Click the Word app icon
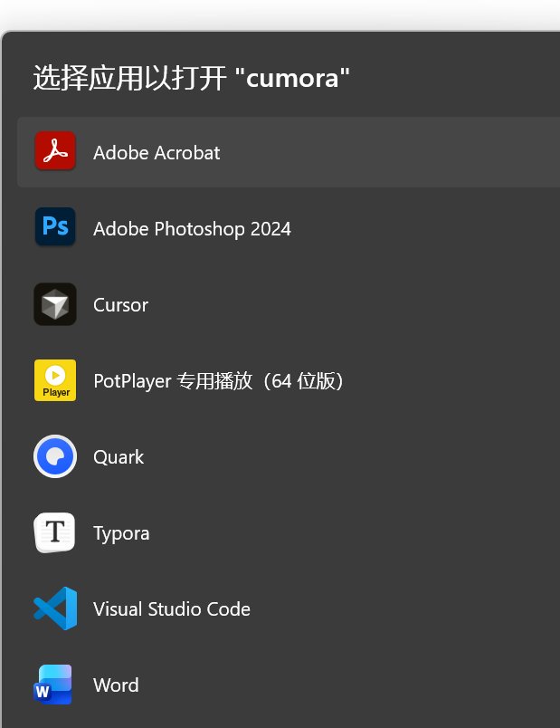Screen dimensions: 560x728 pos(52,685)
